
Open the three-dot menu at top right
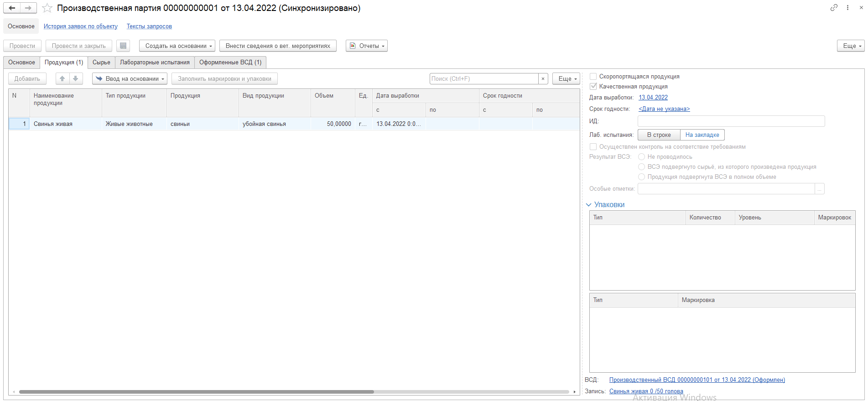(x=847, y=8)
